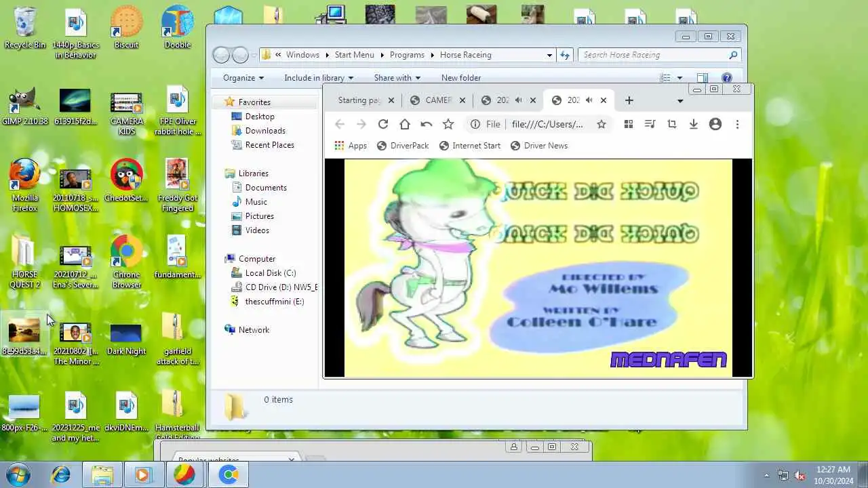Click the crop screenshot icon in browser toolbar
This screenshot has height=488, width=868.
[x=672, y=124]
